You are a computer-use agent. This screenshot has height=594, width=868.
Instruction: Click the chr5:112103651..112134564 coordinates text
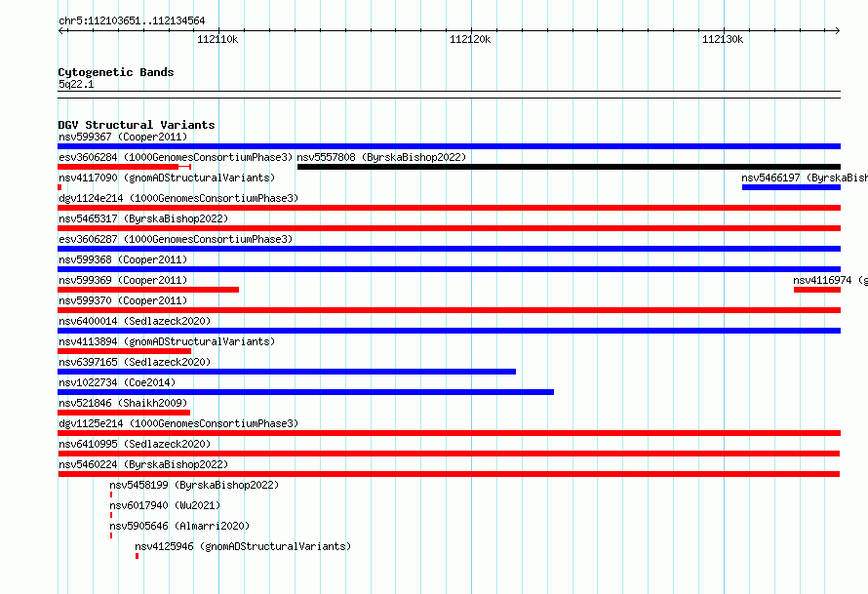132,20
